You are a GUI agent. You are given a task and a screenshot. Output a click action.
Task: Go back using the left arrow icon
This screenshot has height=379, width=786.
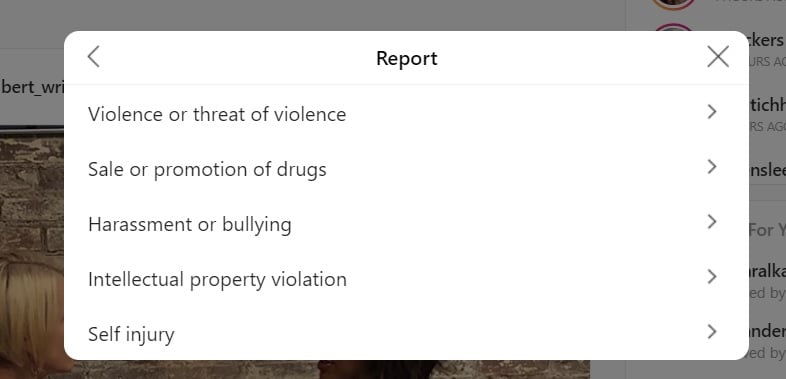[93, 57]
